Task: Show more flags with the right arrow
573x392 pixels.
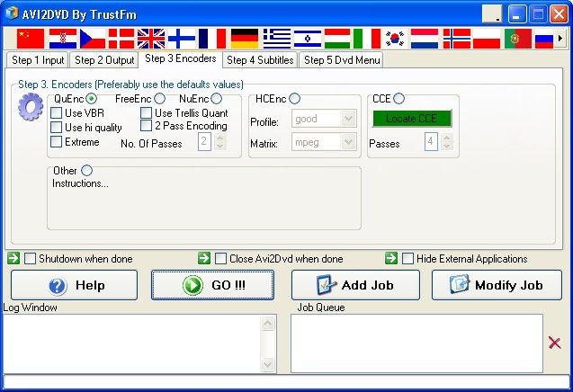Action: (560, 38)
